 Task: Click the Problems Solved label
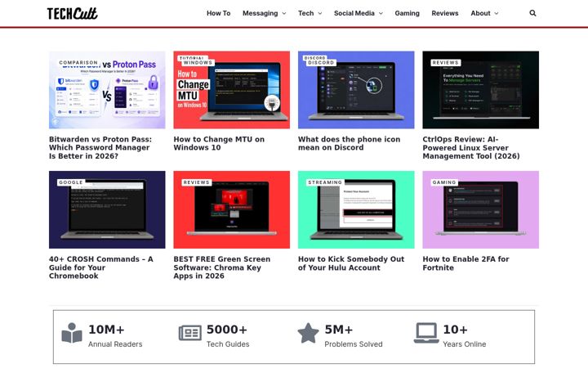pyautogui.click(x=354, y=344)
